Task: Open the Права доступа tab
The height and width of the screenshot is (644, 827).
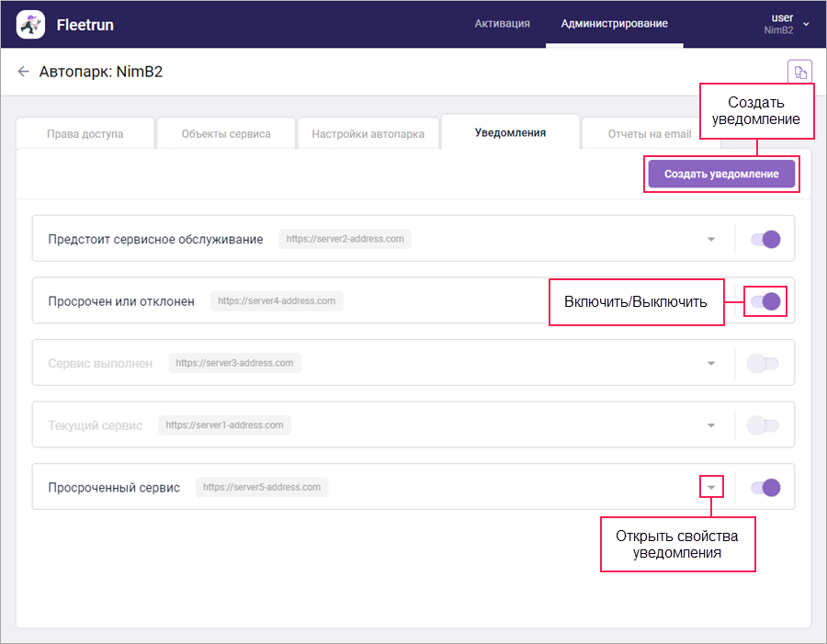Action: point(85,133)
